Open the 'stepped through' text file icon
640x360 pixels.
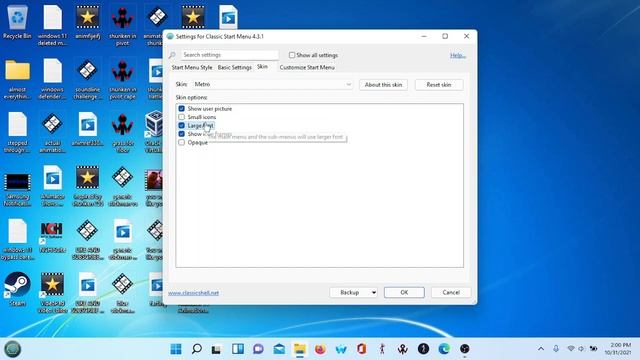point(17,133)
